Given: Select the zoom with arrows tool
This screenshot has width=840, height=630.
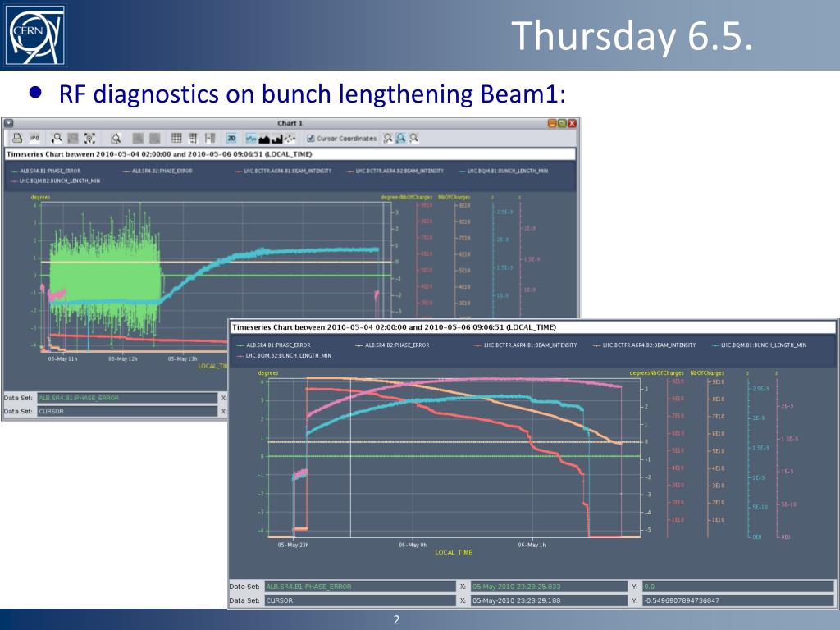Looking at the screenshot, I should [57, 138].
